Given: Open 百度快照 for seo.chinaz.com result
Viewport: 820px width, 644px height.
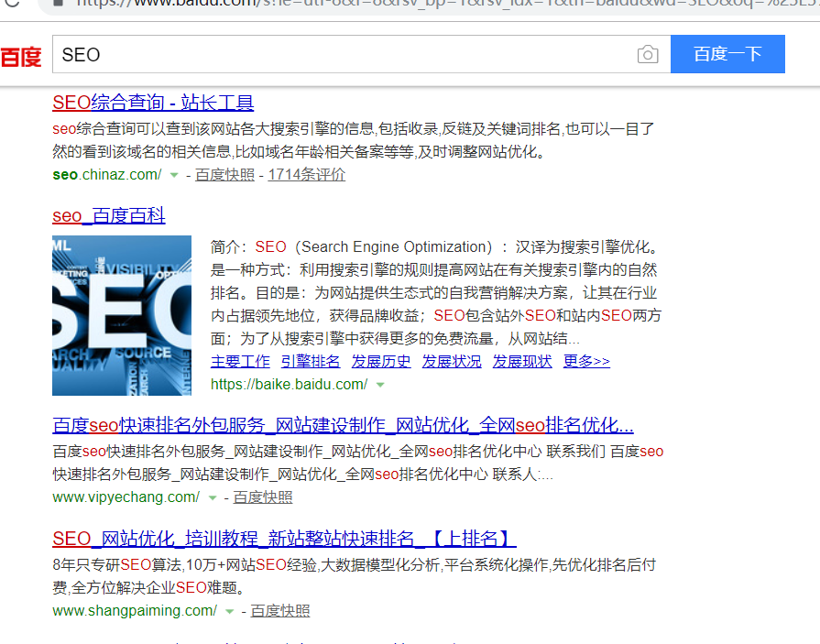Looking at the screenshot, I should (x=224, y=175).
